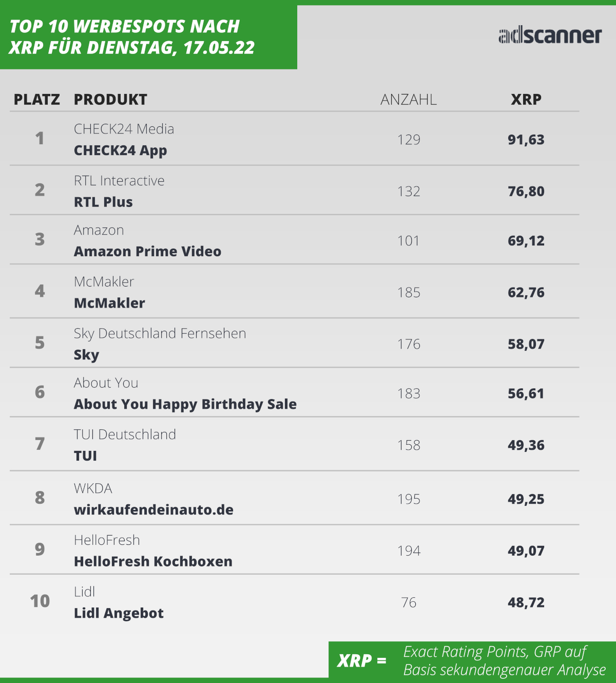Viewport: 616px width, 683px height.
Task: Click the adscanner logo
Action: (550, 35)
